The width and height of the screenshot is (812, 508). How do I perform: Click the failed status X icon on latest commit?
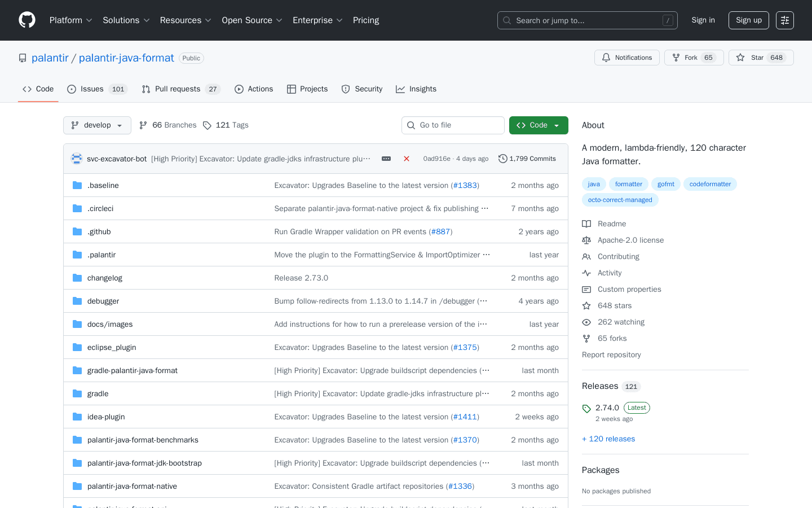click(407, 159)
